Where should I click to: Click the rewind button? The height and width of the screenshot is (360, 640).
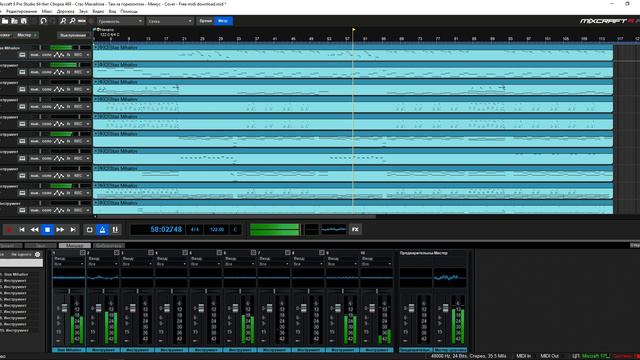coord(34,230)
